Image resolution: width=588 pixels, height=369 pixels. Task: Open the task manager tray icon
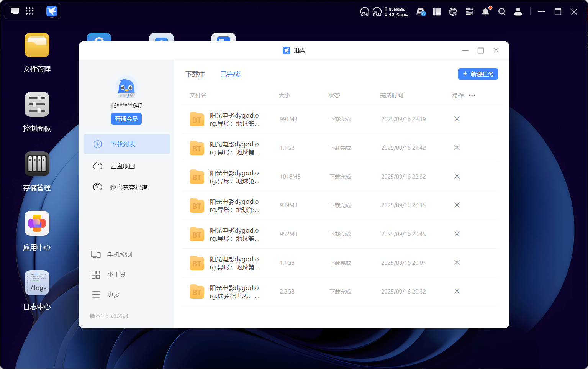point(469,12)
